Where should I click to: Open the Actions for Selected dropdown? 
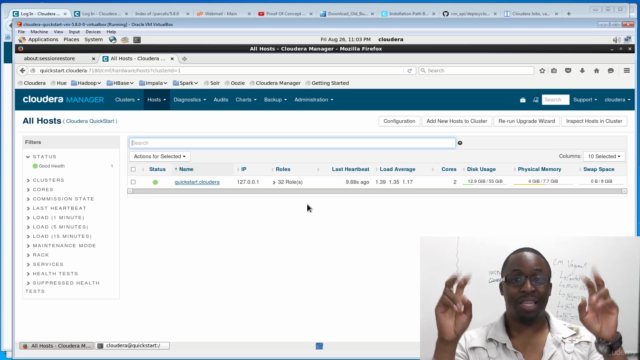coord(160,156)
